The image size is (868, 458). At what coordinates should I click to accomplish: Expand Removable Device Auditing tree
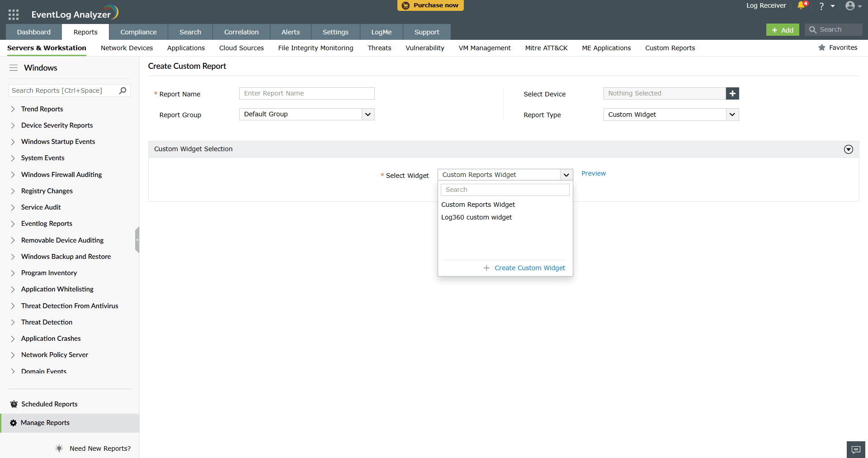(13, 240)
